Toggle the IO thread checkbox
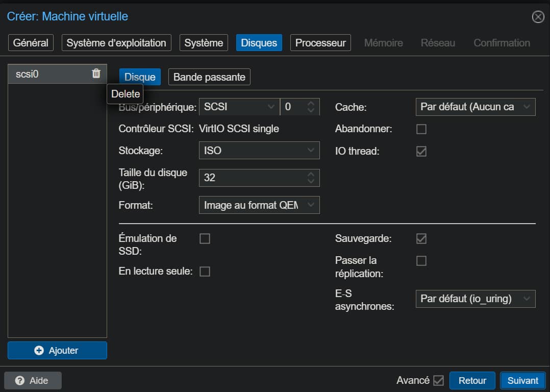Screen dimensions: 550x392 [x=421, y=152]
